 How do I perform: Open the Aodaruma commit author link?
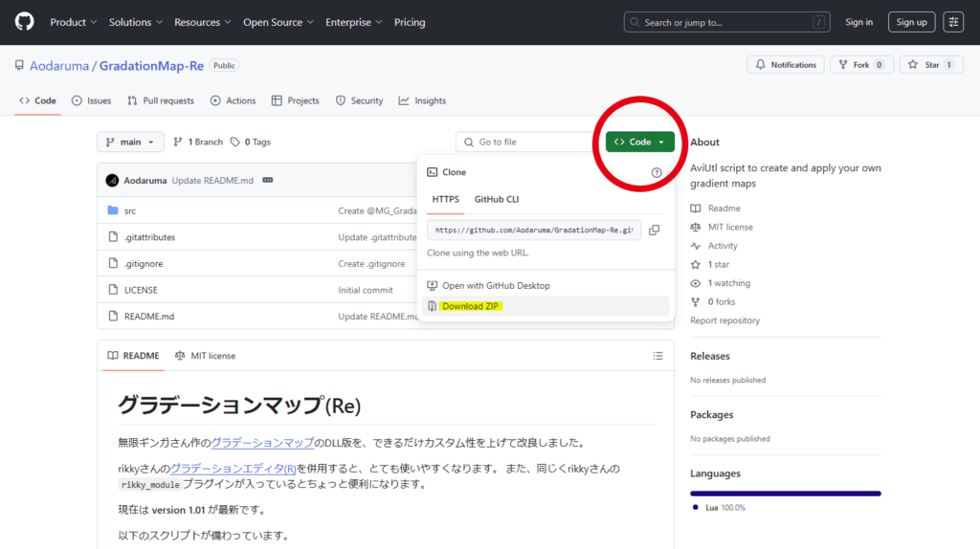[145, 181]
